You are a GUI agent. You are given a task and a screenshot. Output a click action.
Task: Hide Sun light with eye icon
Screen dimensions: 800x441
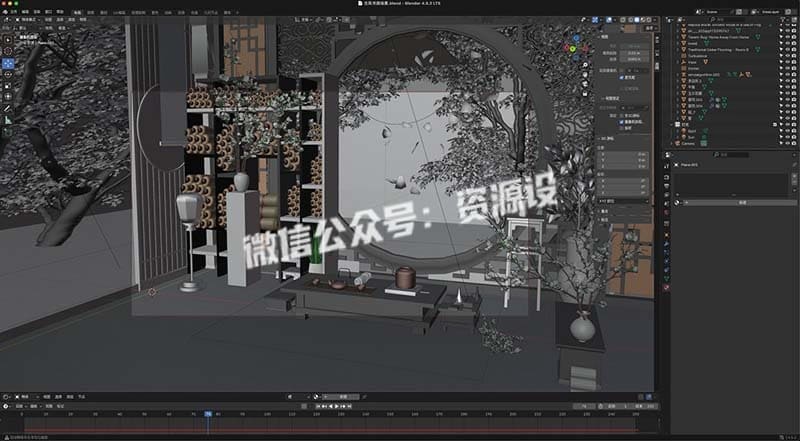[788, 137]
